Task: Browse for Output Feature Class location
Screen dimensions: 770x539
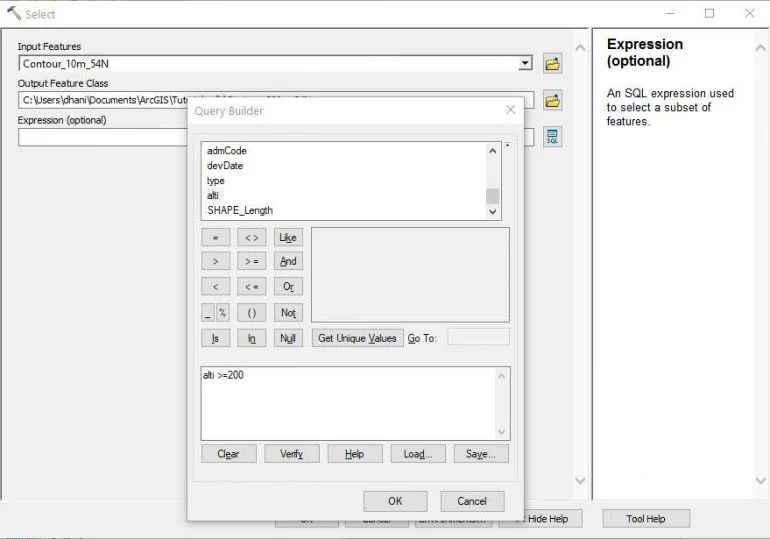Action: tap(552, 101)
